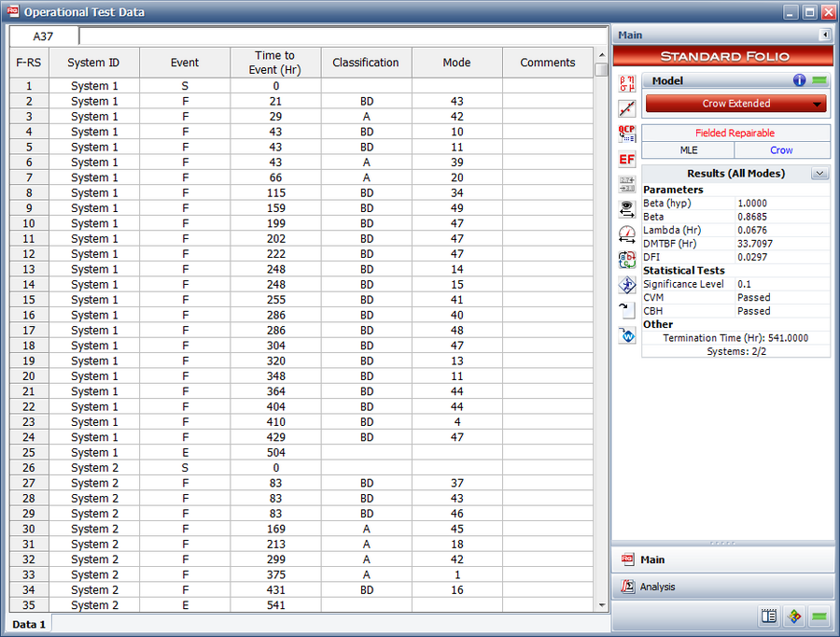Click the speedometer gauge icon with arrows

[627, 234]
